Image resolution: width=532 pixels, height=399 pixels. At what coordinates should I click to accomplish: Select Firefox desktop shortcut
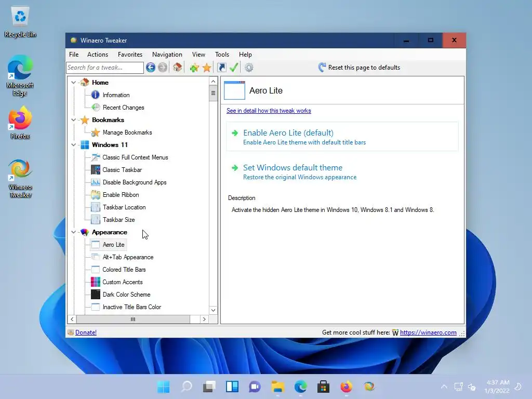20,123
